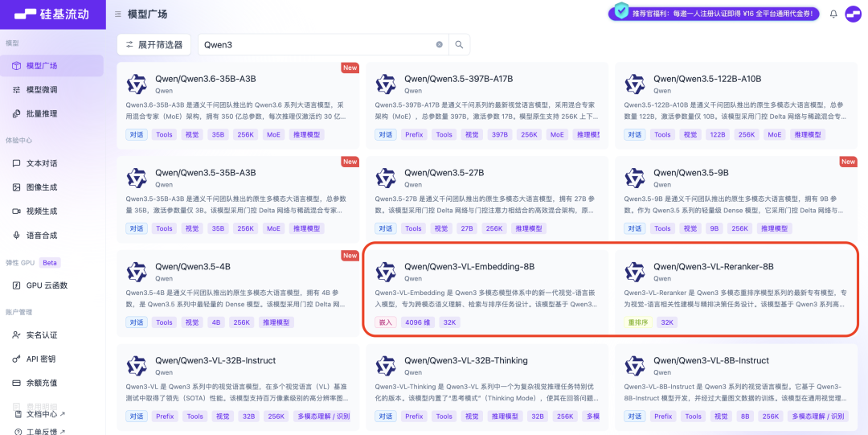Screen dimensions: 868x435
Task: Click the Qwen3-VL-Embedding-8B model logo
Action: pos(386,272)
